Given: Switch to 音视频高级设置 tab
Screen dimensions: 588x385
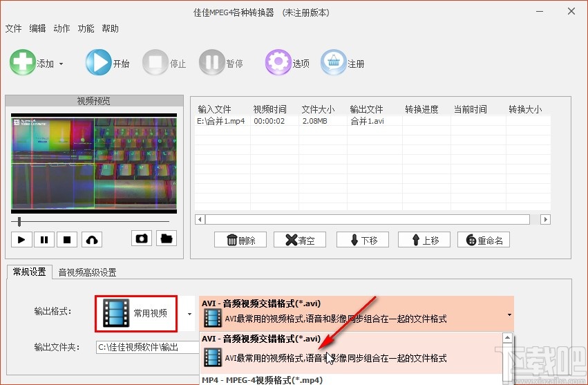Looking at the screenshot, I should [x=87, y=272].
